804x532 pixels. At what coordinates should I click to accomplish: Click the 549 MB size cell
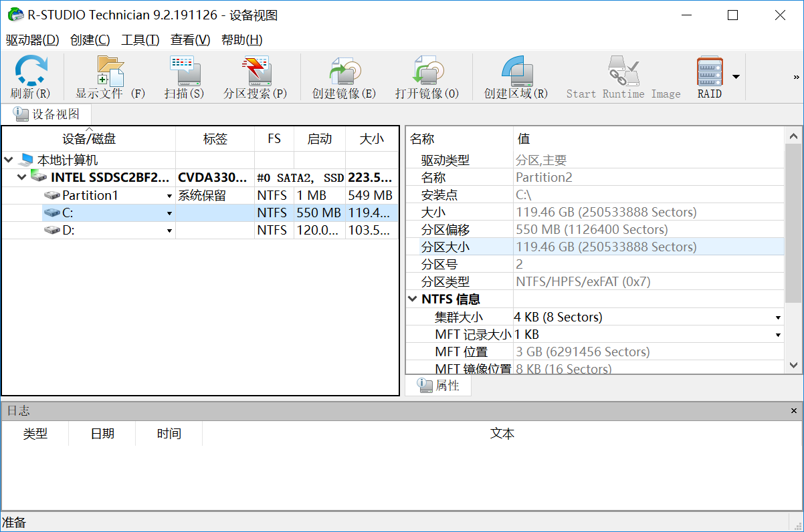coord(372,196)
